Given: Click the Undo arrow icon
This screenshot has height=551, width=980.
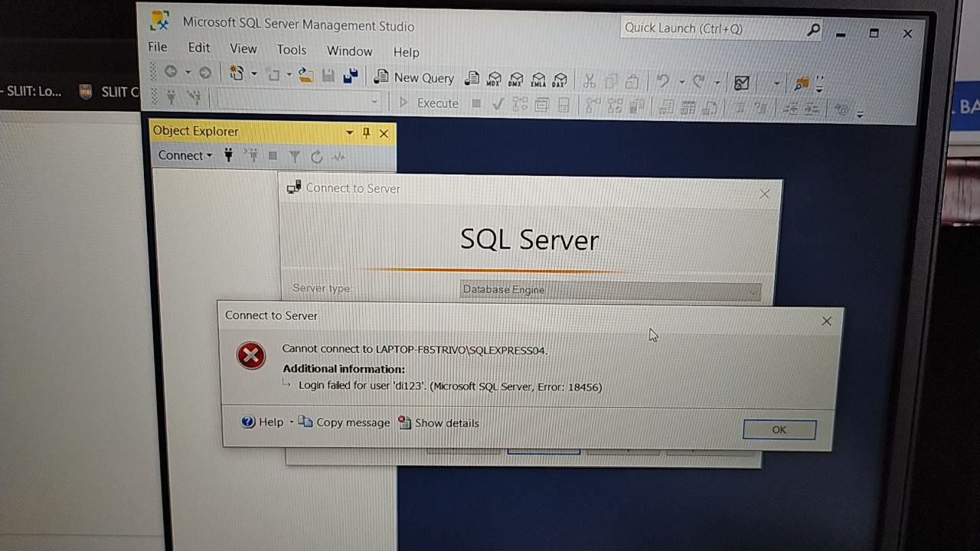Looking at the screenshot, I should (663, 81).
